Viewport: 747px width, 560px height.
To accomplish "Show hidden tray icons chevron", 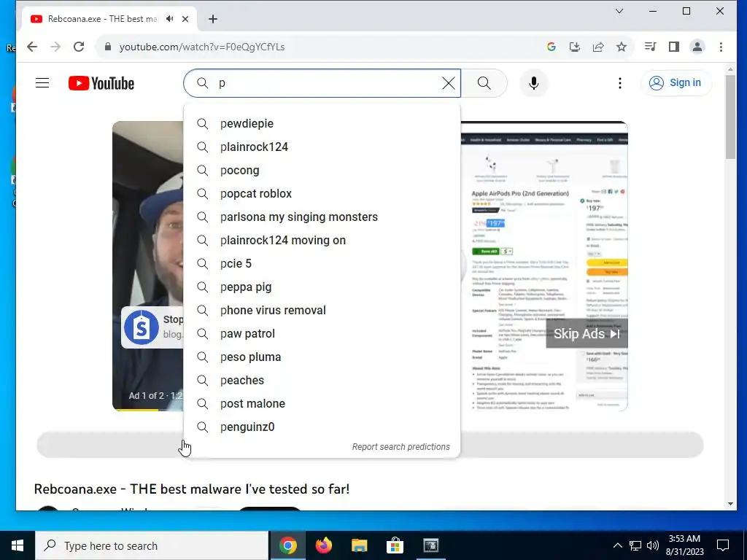I will 617,545.
